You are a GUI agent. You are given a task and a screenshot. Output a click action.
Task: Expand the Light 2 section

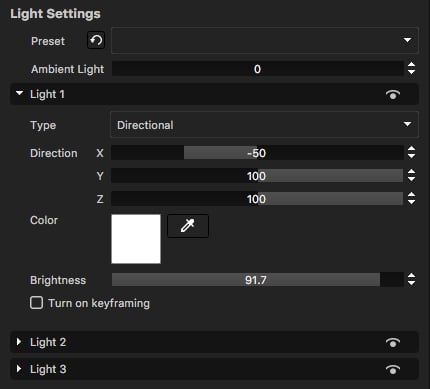[19, 342]
